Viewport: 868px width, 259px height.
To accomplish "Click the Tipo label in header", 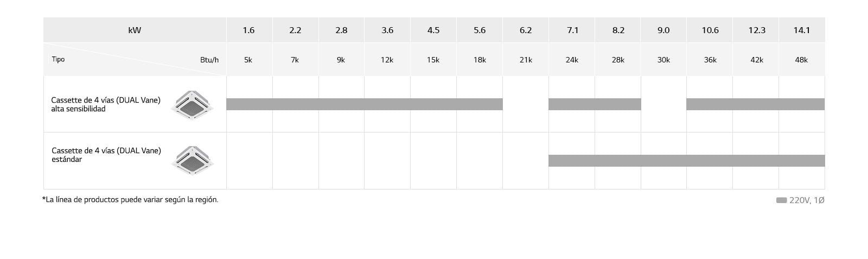I will (x=58, y=59).
